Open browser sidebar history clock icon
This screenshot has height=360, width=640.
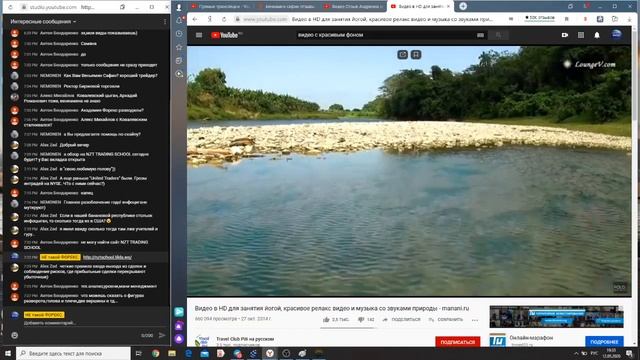pos(179,34)
